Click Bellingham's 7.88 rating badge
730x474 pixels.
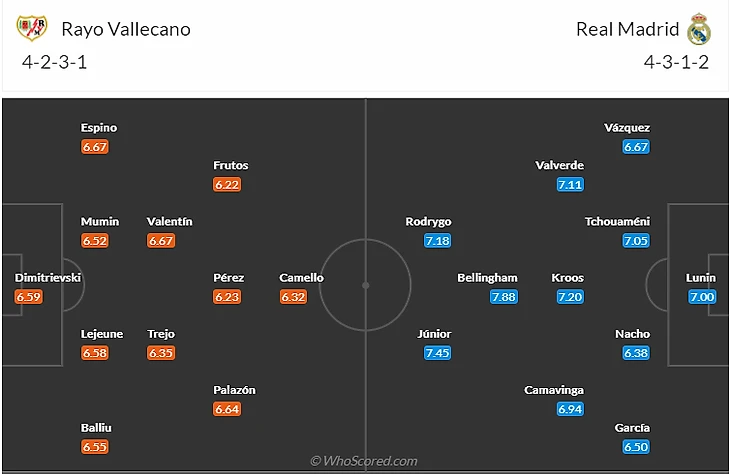click(x=503, y=297)
